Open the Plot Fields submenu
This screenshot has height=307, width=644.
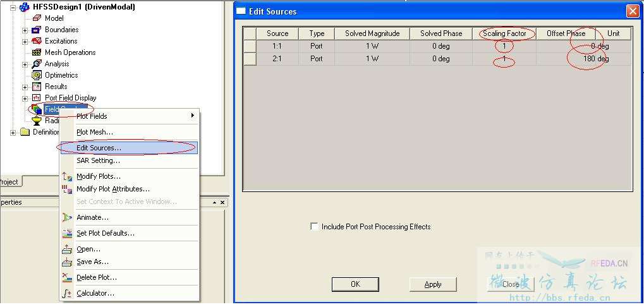[x=129, y=116]
